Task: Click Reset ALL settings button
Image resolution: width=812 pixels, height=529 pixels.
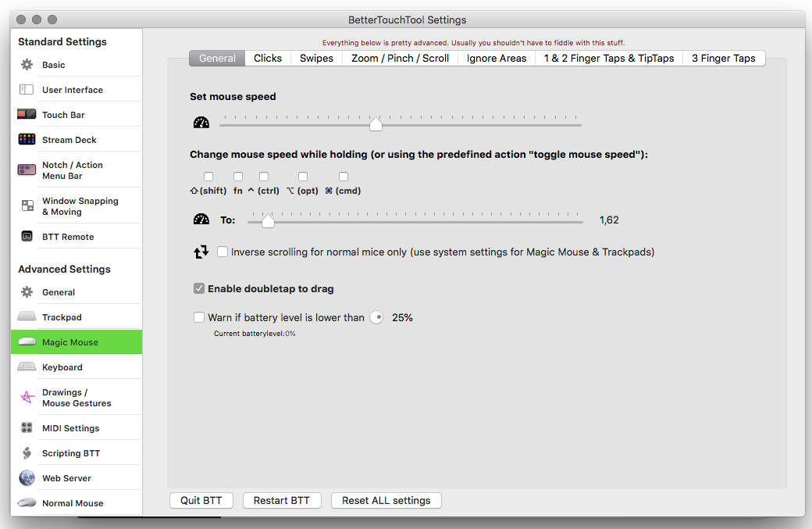Action: tap(386, 501)
